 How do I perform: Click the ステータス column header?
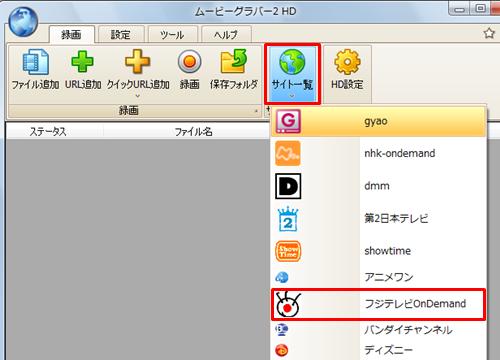[x=48, y=131]
